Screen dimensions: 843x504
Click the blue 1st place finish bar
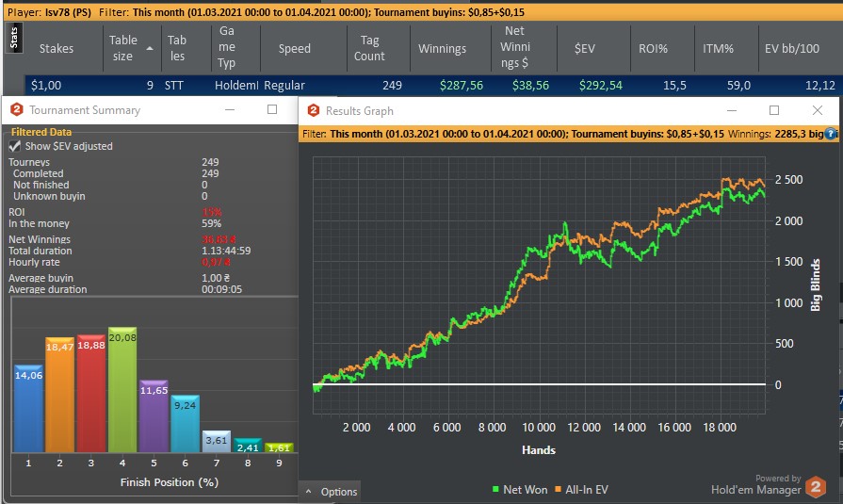pos(28,408)
